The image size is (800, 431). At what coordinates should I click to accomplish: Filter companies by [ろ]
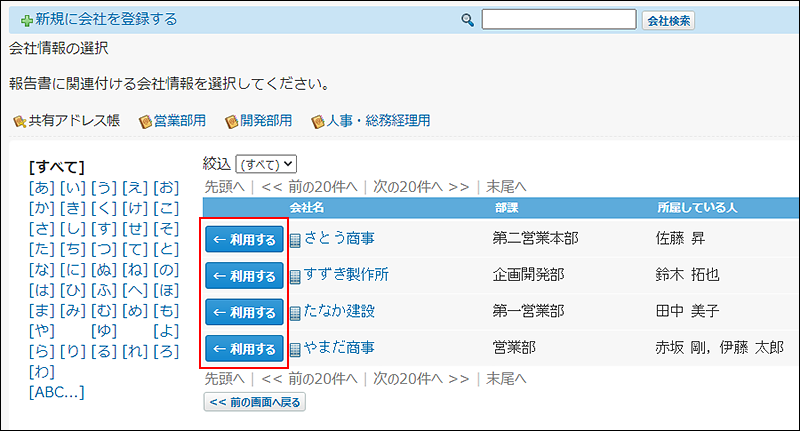[166, 351]
